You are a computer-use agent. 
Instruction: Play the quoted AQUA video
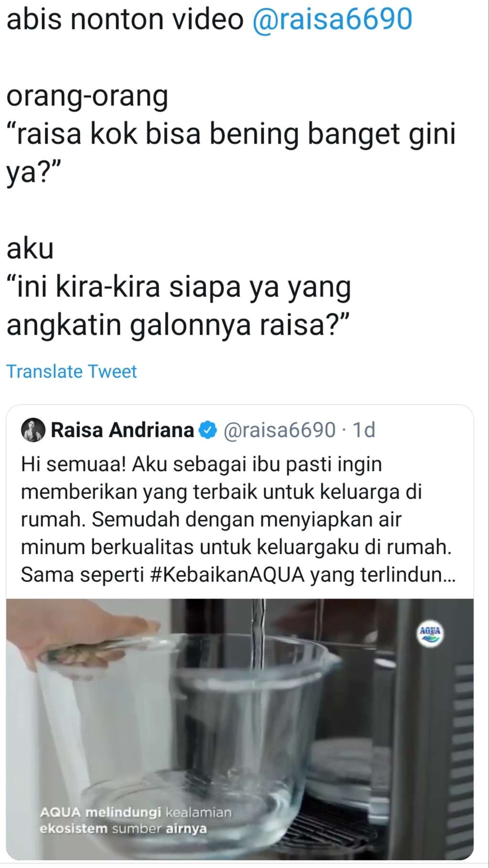coord(240,729)
